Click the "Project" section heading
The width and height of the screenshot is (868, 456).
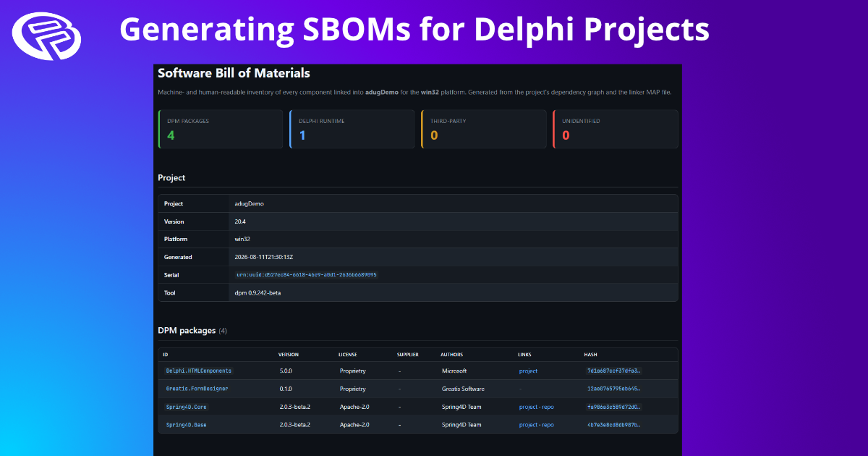(x=171, y=178)
